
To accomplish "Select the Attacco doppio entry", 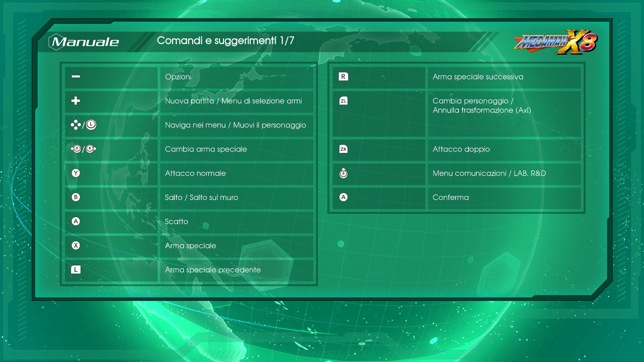I will tap(461, 149).
